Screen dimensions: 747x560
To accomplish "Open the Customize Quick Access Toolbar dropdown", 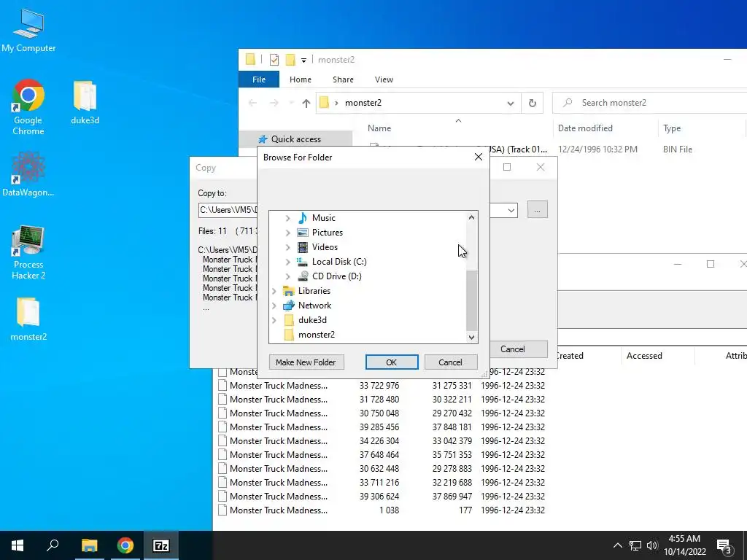I will point(303,60).
